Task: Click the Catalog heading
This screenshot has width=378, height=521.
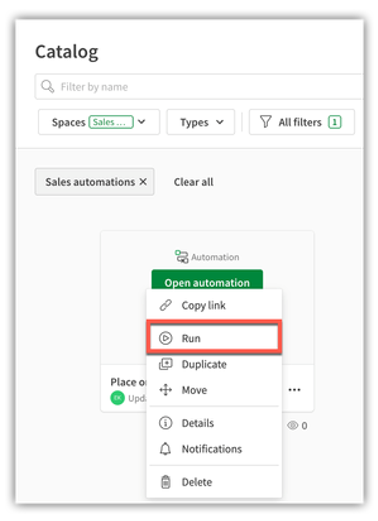Action: 67,52
